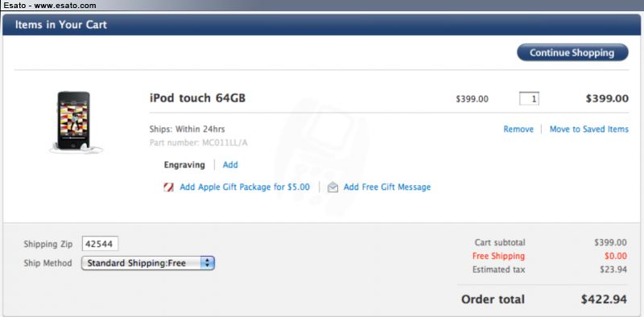Remove the iPod touch from cart
This screenshot has height=317, width=644.
pyautogui.click(x=518, y=130)
